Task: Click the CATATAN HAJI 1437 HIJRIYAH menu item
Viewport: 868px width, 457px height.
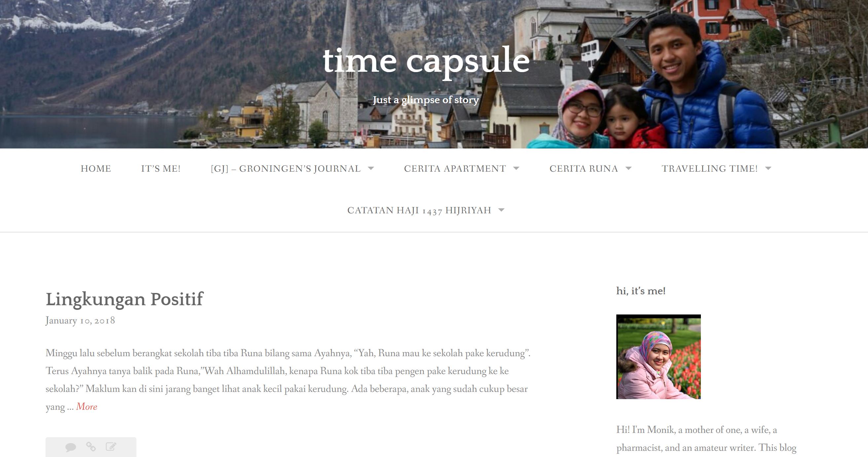Action: pos(419,210)
